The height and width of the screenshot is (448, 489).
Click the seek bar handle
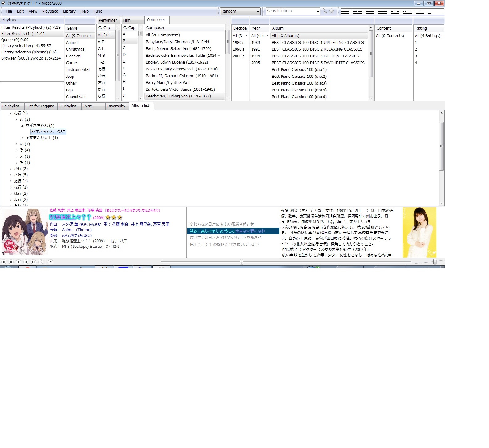(x=242, y=262)
